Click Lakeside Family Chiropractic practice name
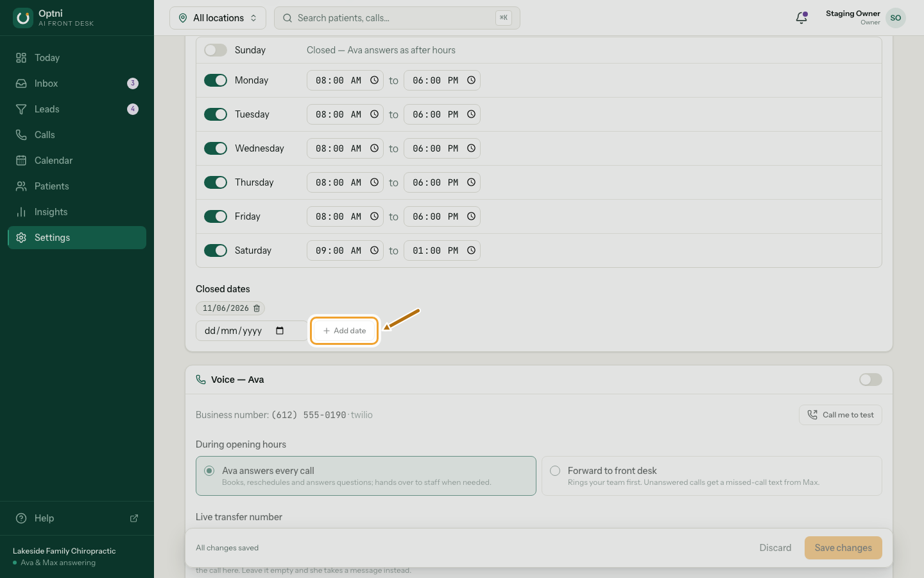 (x=64, y=551)
